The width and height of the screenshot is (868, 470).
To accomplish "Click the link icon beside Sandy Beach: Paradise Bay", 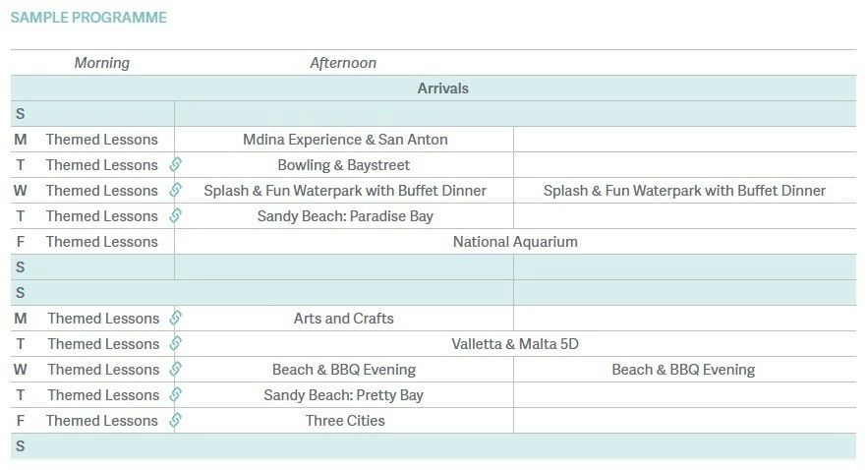I will pos(176,215).
